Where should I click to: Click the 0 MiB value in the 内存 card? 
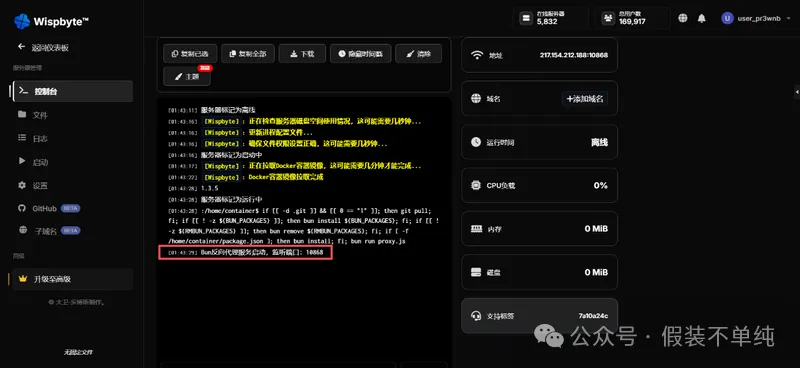596,229
